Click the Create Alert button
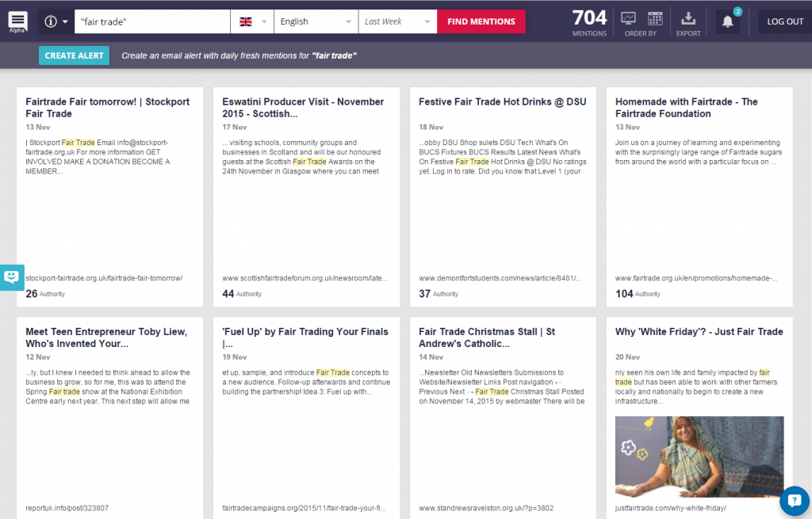The width and height of the screenshot is (812, 519). pyautogui.click(x=74, y=55)
